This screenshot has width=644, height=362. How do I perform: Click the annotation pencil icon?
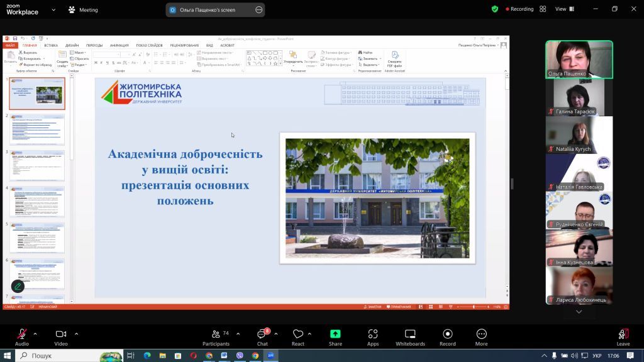point(18,286)
